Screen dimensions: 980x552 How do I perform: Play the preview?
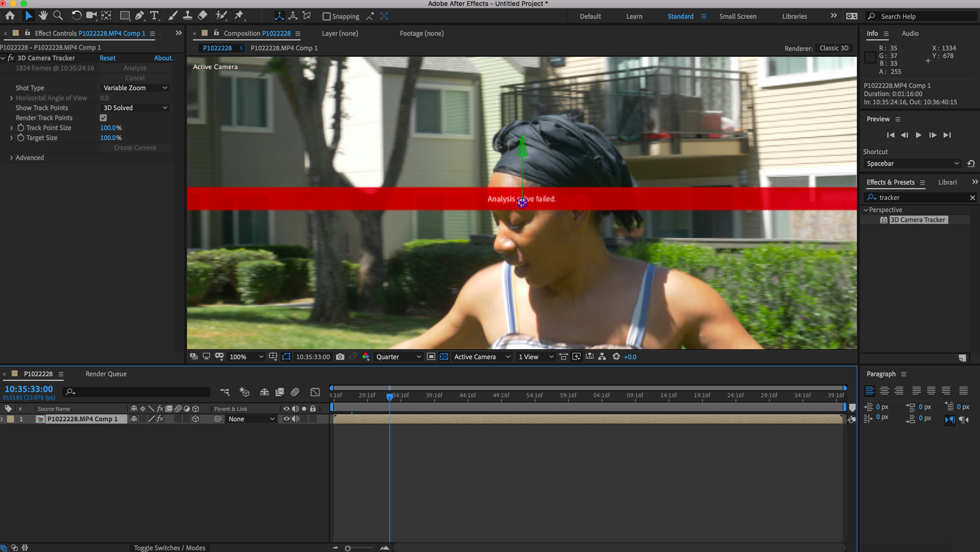click(918, 135)
